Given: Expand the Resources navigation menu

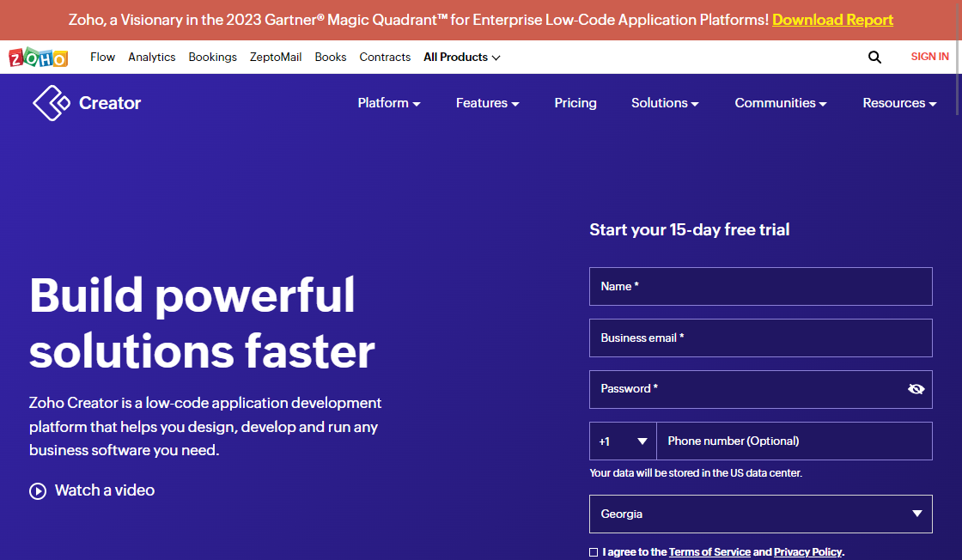Looking at the screenshot, I should tap(899, 103).
